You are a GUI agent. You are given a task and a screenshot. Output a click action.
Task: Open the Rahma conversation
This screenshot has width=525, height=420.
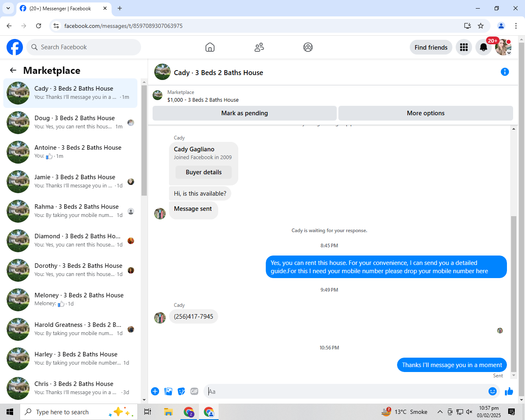point(71,211)
